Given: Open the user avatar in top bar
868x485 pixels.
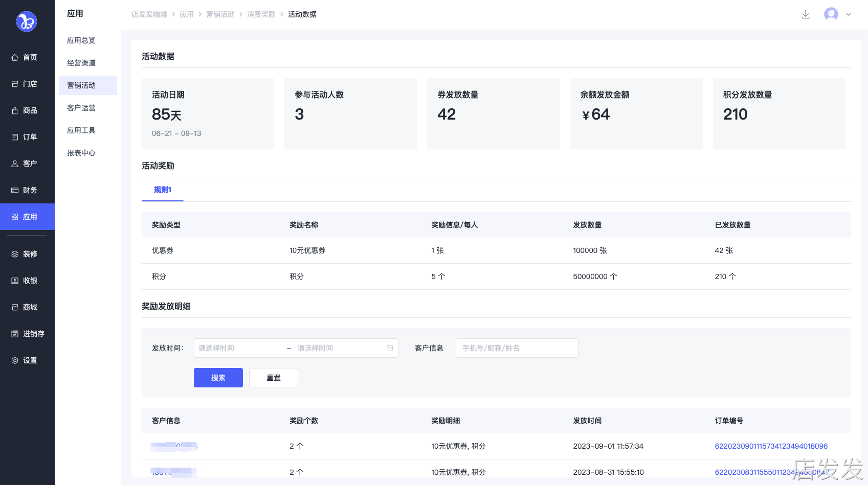Looking at the screenshot, I should coord(831,14).
